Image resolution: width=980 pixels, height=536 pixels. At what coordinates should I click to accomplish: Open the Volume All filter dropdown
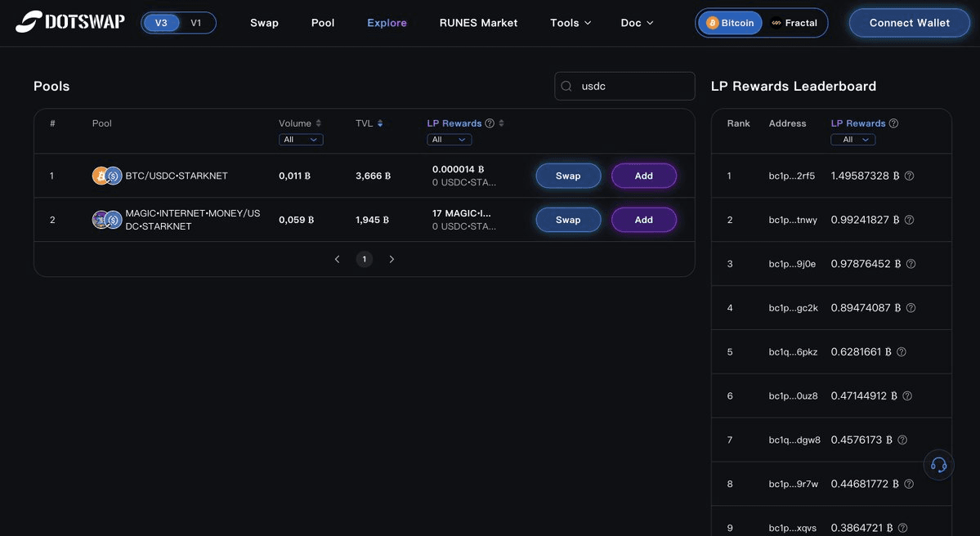pos(301,139)
